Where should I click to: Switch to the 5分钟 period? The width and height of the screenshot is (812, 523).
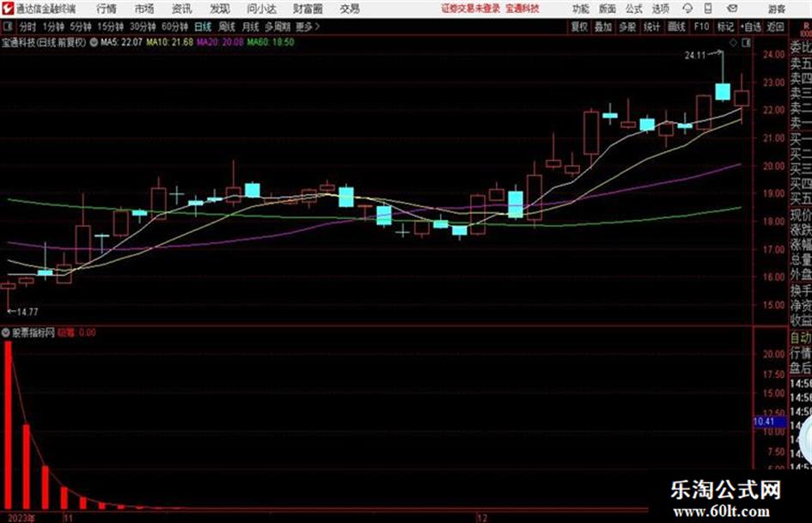[80, 27]
